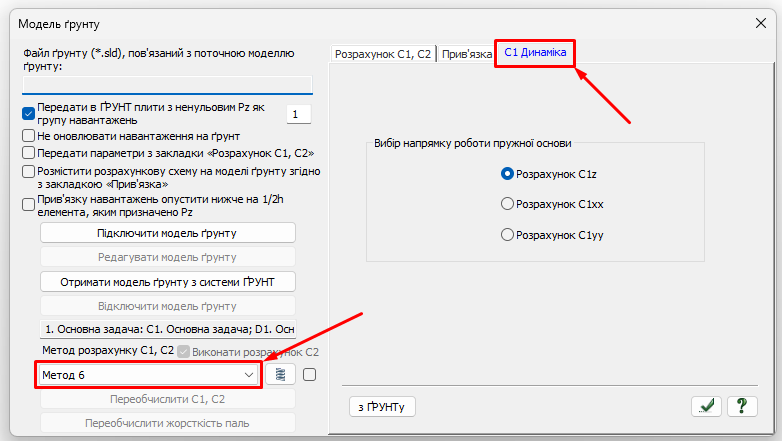Switch to the 'Розрахунок C1, C2' tab
This screenshot has width=782, height=441.
383,54
